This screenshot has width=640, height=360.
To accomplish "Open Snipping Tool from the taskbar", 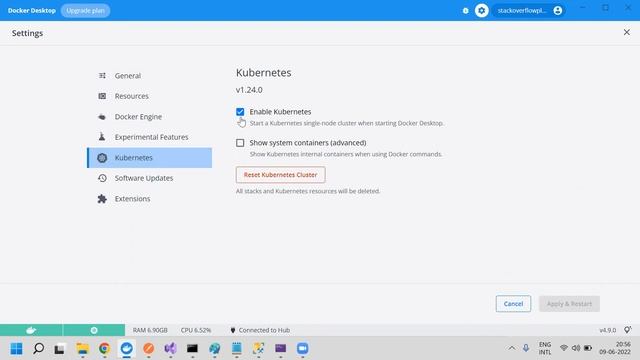I will (x=259, y=349).
